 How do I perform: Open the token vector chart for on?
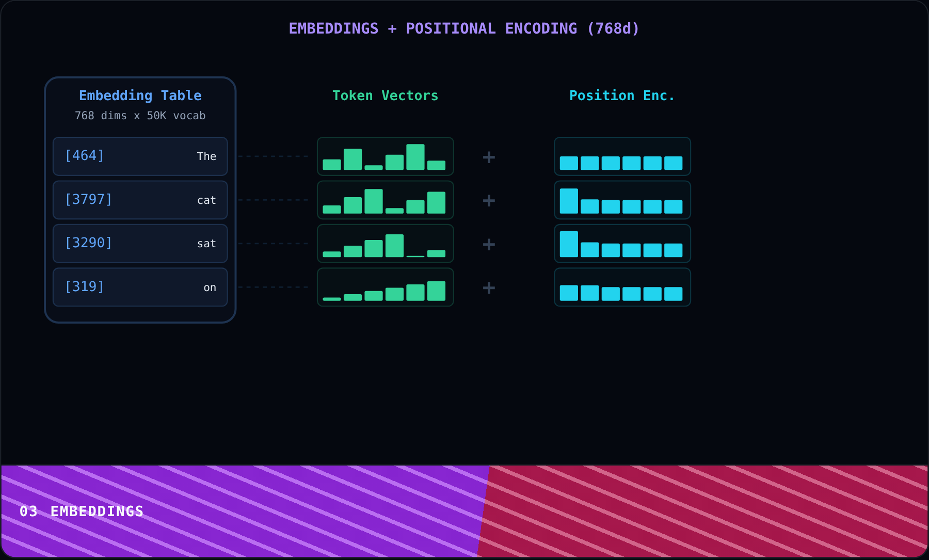[x=386, y=287]
